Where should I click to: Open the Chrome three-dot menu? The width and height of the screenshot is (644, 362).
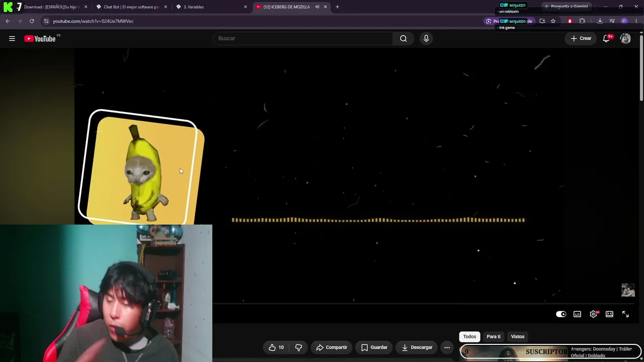click(636, 21)
